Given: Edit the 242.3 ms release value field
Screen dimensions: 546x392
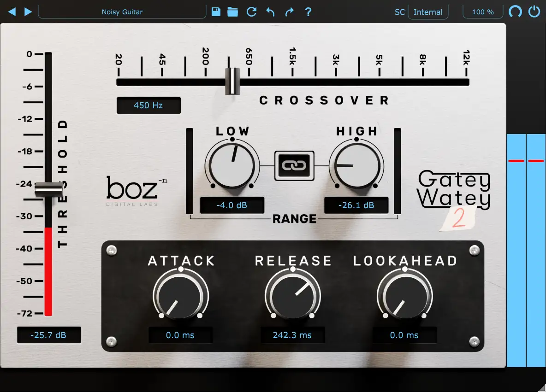Looking at the screenshot, I should [x=292, y=335].
